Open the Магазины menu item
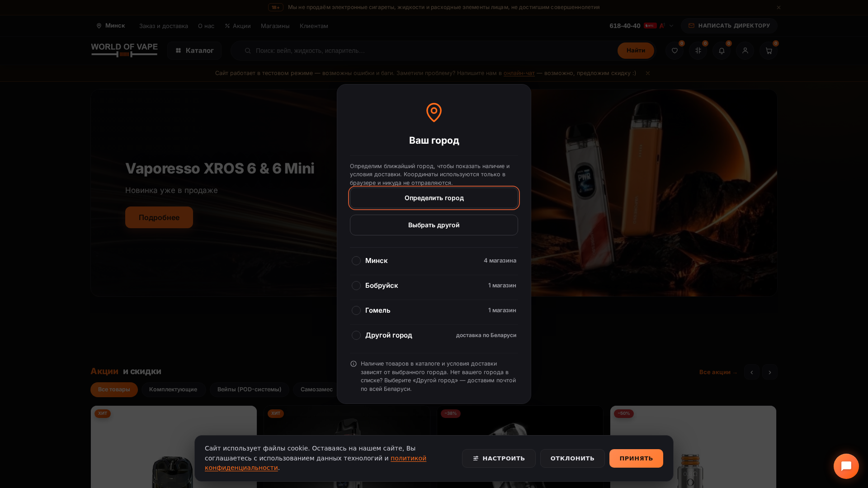The width and height of the screenshot is (868, 488). coord(275,26)
